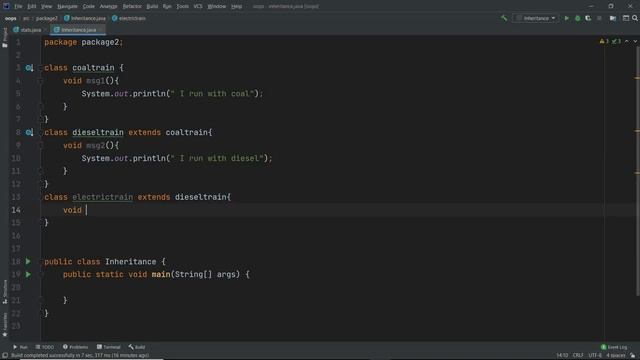This screenshot has width=640, height=360.
Task: Click the class name coaltrain in line 3
Action: [x=93, y=68]
